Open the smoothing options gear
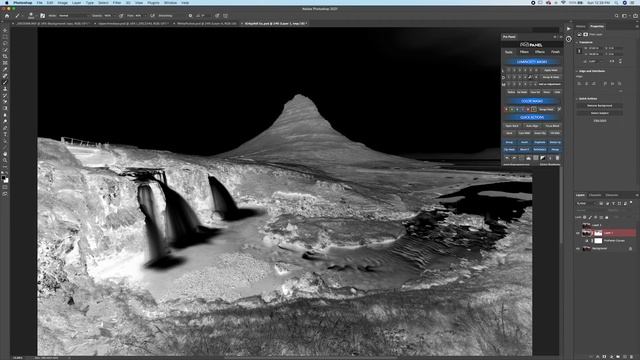The image size is (640, 360). coord(190,16)
